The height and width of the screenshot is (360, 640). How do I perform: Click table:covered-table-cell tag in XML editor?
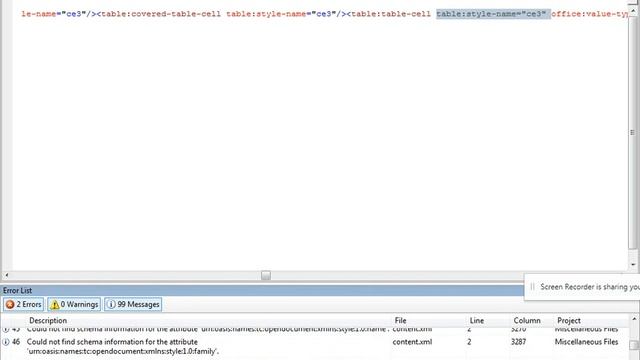[161, 14]
